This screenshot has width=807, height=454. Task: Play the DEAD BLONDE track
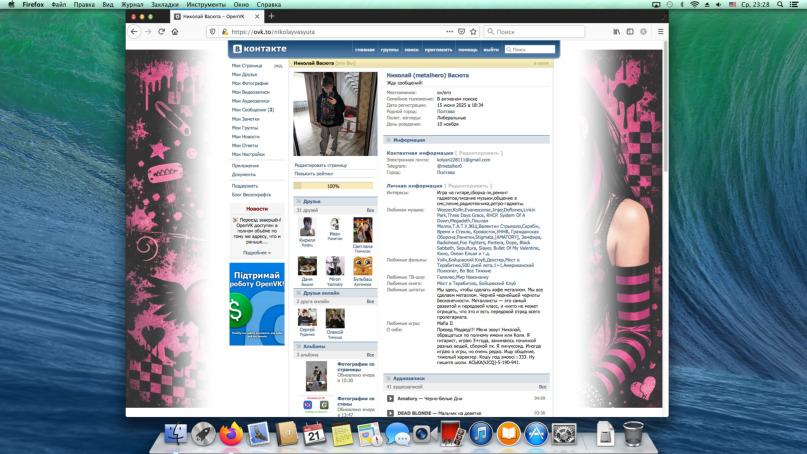pyautogui.click(x=390, y=413)
